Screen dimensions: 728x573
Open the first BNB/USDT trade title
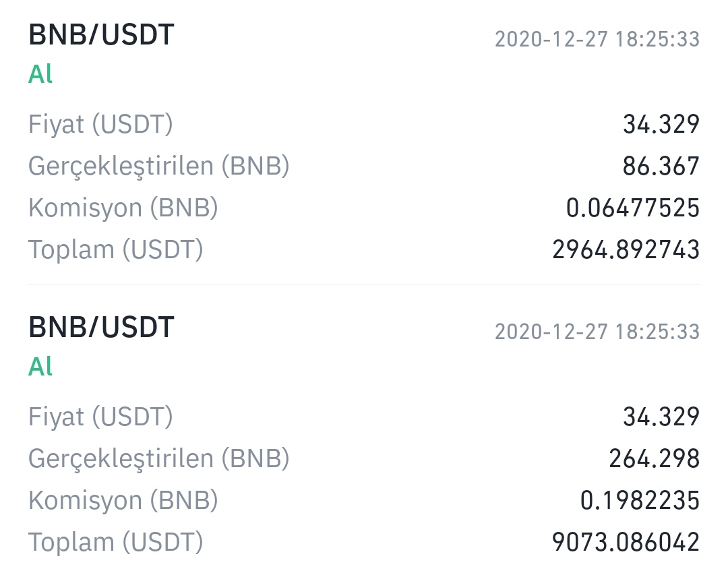(101, 35)
